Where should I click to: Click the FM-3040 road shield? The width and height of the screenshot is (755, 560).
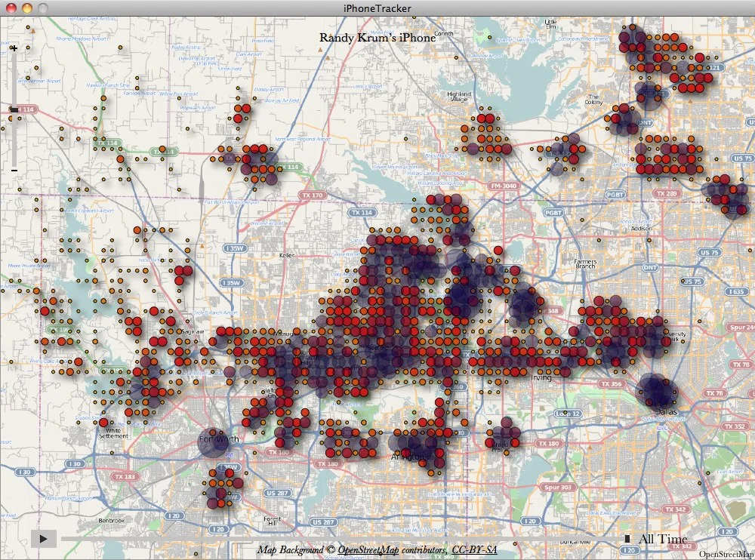click(x=503, y=186)
